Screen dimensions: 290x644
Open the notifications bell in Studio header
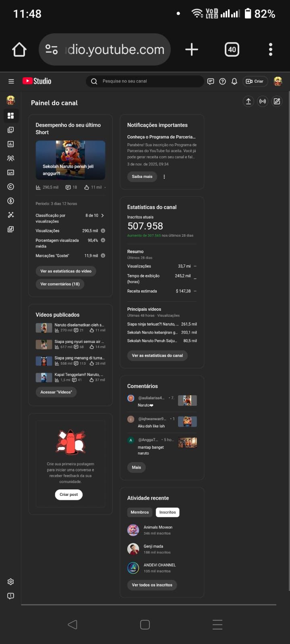coord(234,81)
